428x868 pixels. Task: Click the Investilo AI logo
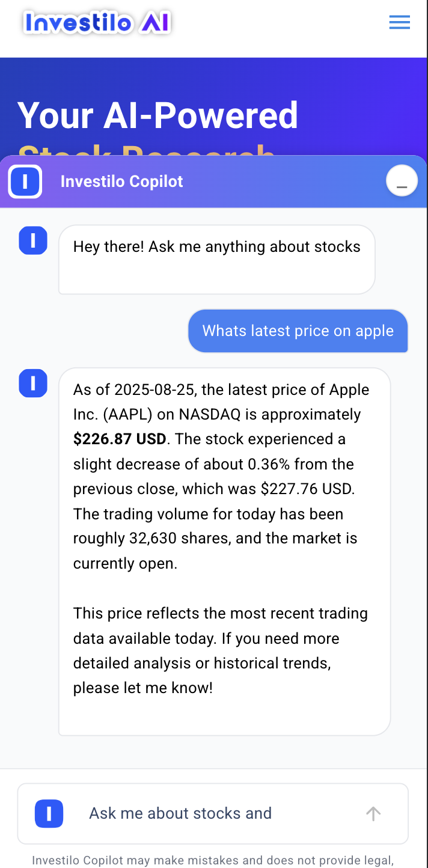[x=96, y=22]
